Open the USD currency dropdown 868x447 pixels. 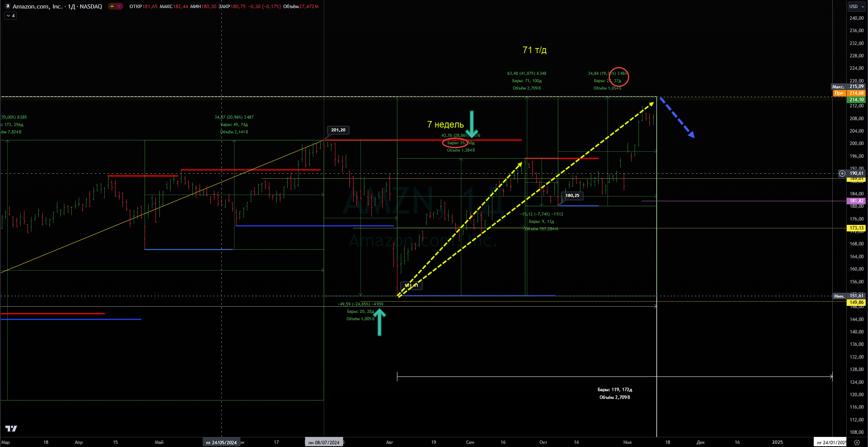pyautogui.click(x=857, y=7)
